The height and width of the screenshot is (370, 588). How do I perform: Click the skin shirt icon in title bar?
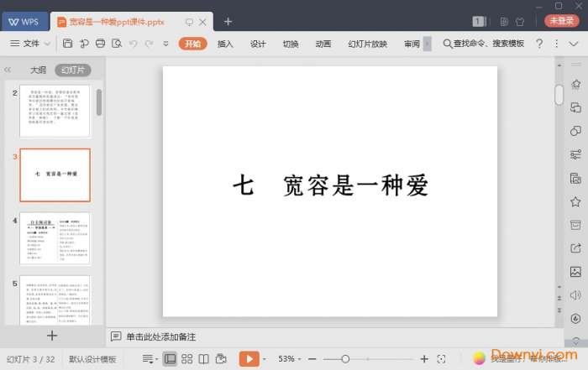tap(520, 22)
